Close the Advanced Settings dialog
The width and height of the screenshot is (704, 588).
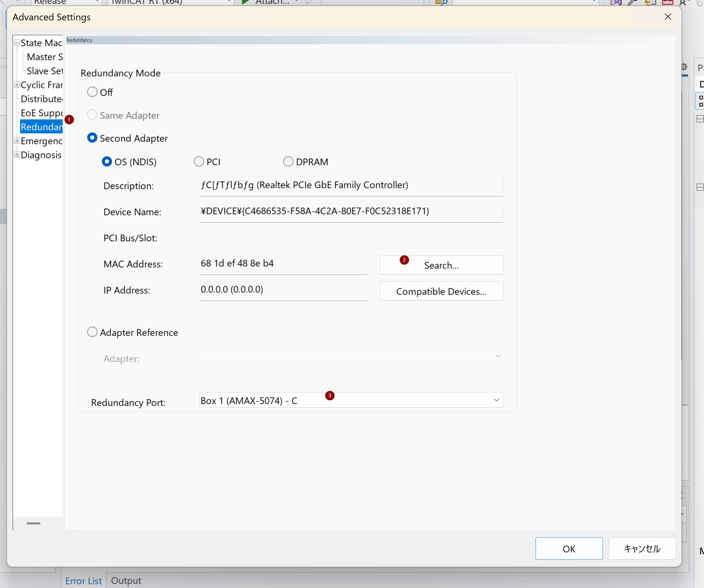pyautogui.click(x=668, y=17)
